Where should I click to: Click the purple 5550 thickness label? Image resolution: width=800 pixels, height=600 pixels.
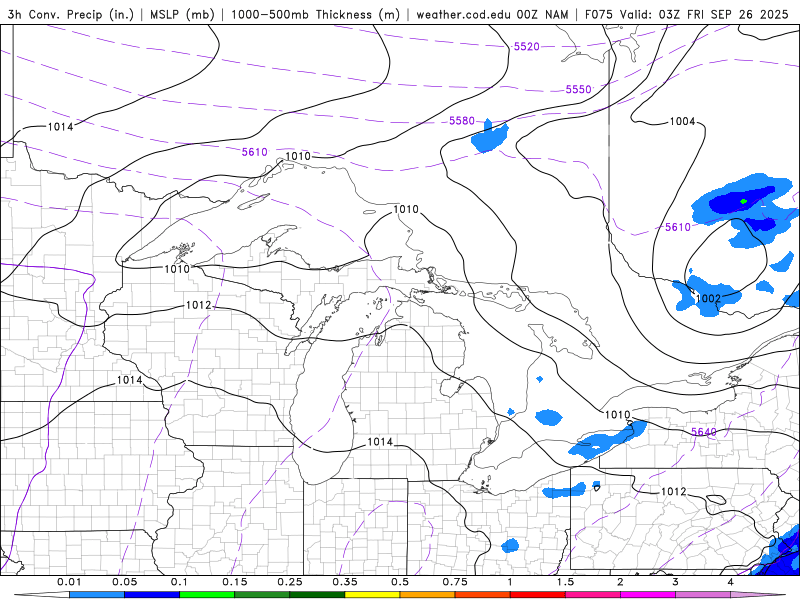tap(579, 89)
